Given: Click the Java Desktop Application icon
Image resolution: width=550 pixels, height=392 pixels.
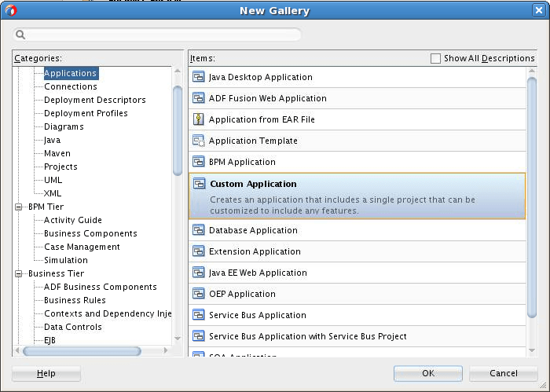Looking at the screenshot, I should tap(199, 77).
